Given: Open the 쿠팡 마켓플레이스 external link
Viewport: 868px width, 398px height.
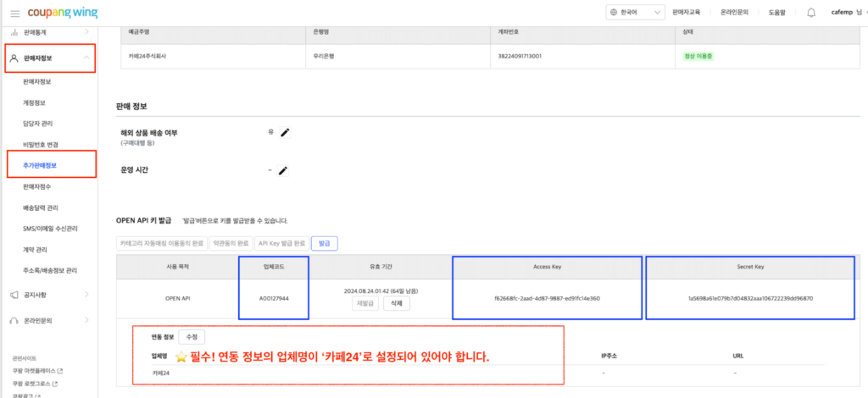Looking at the screenshot, I should pos(38,371).
